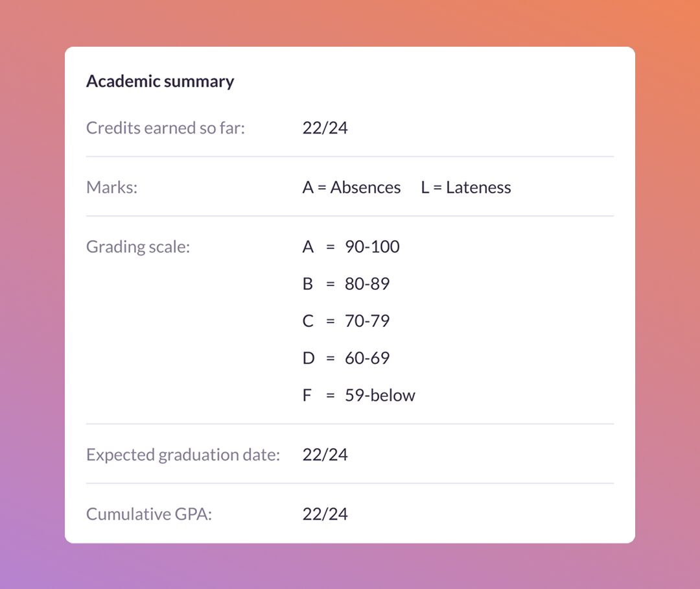Select the 'Grading scale:' label

click(138, 246)
